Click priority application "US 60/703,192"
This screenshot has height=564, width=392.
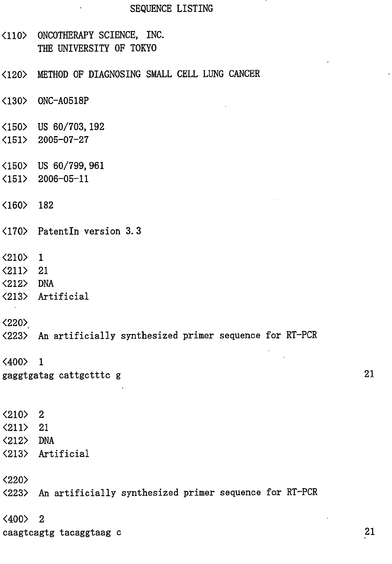coord(71,127)
